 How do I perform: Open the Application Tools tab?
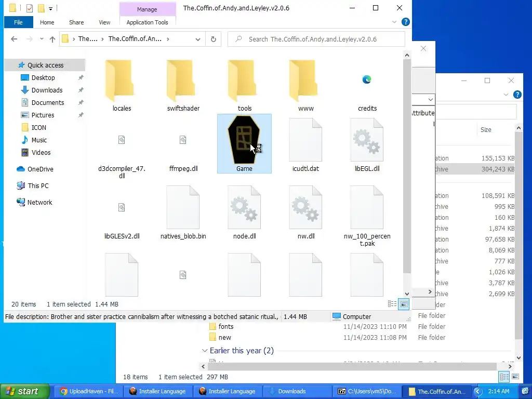147,22
